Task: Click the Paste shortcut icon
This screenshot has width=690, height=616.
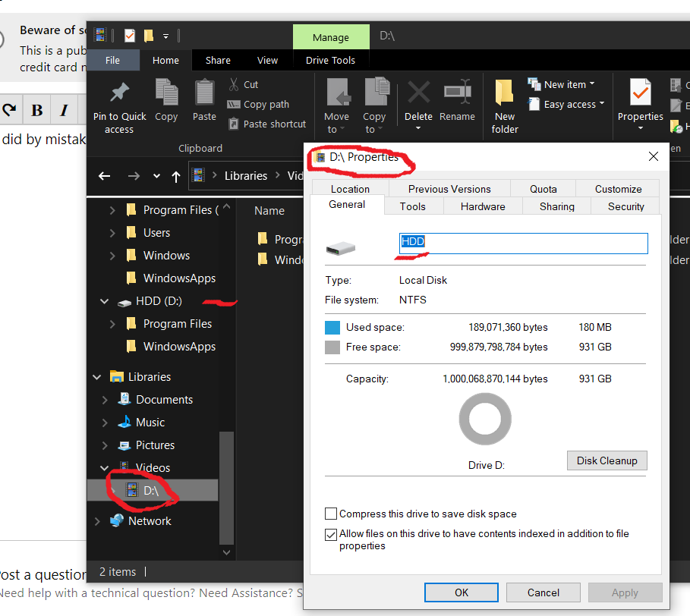Action: click(x=234, y=124)
